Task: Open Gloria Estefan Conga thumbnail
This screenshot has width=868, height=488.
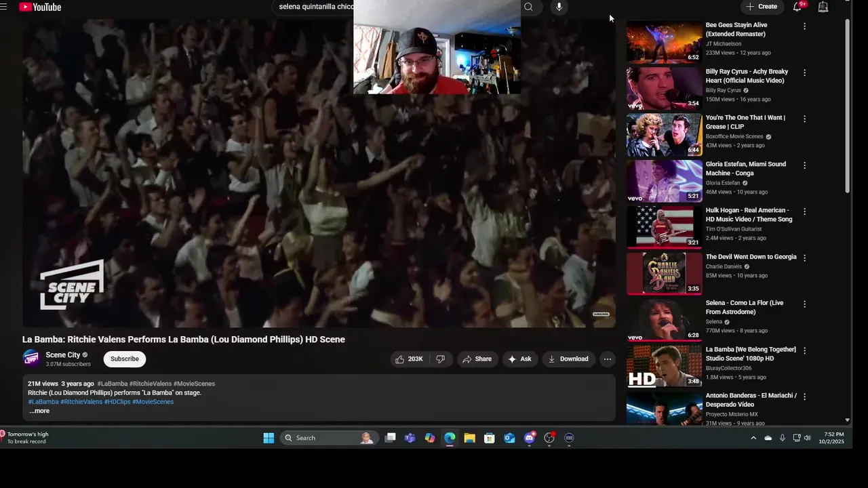Action: (664, 181)
